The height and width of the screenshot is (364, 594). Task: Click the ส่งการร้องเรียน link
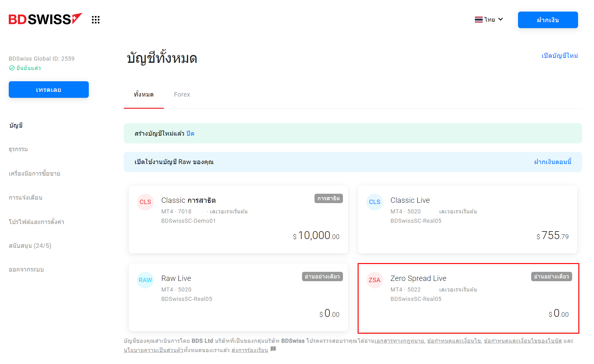pyautogui.click(x=250, y=350)
